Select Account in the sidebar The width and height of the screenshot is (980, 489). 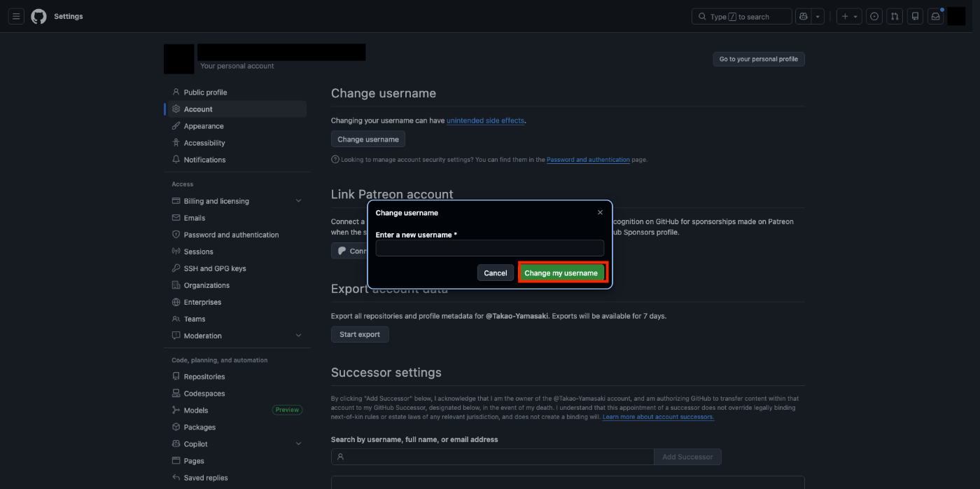(237, 109)
